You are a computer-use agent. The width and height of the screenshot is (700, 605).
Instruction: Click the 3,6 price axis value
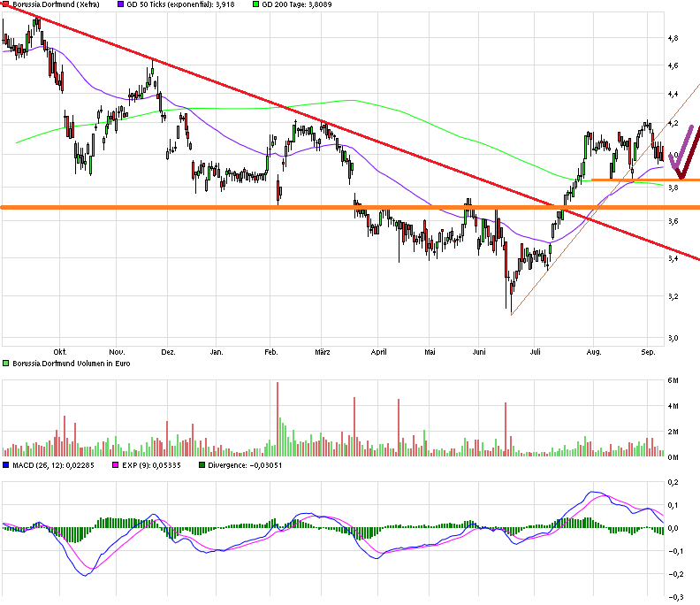673,222
